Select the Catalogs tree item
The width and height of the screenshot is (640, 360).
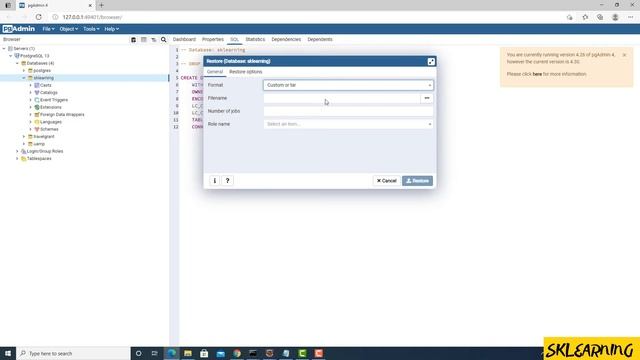49,93
